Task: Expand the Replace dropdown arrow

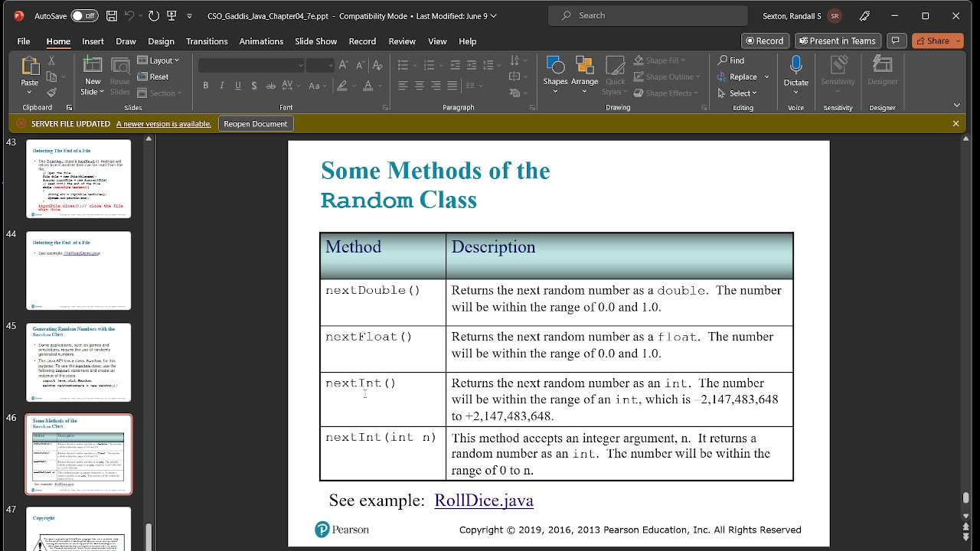Action: pos(766,77)
